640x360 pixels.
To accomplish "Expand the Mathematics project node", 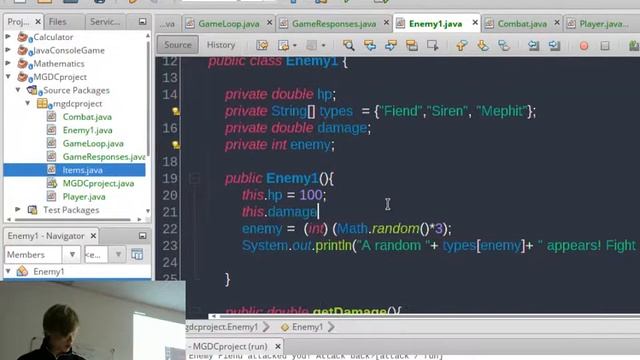I will tap(8, 64).
